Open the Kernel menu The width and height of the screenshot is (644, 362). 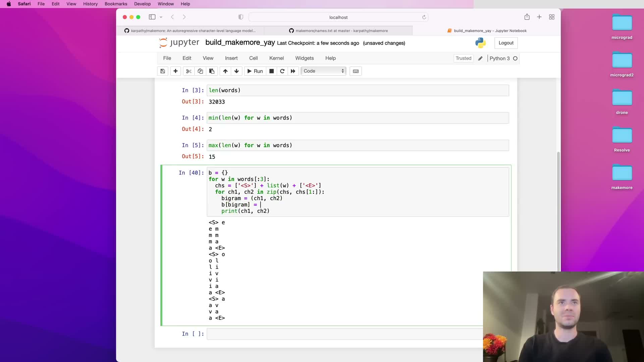[276, 58]
